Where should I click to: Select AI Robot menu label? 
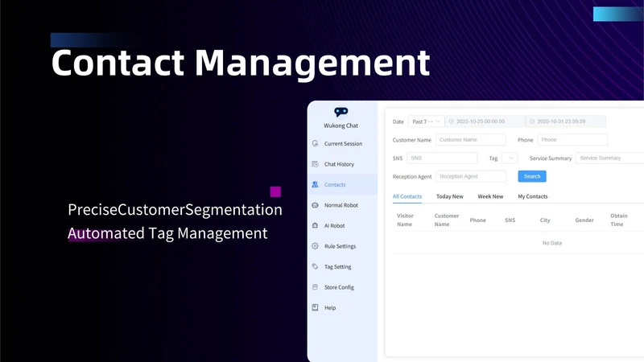pos(335,226)
